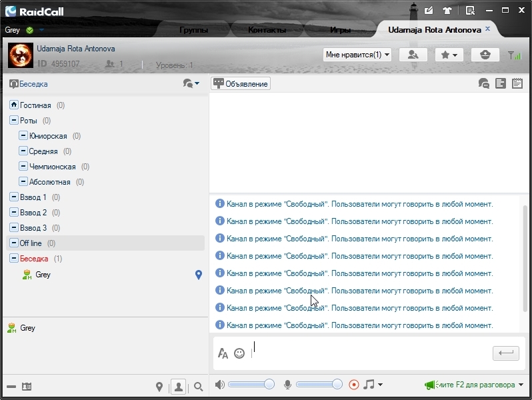Click the green online status icon next to Grey
532x400 pixels.
pos(29,30)
